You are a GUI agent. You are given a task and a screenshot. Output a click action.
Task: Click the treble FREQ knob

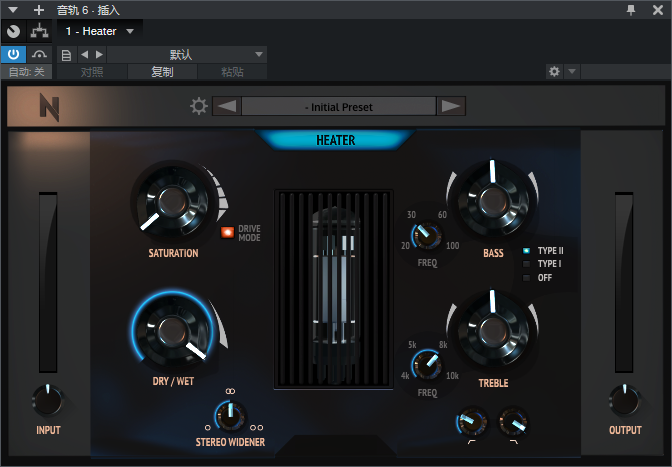(426, 364)
